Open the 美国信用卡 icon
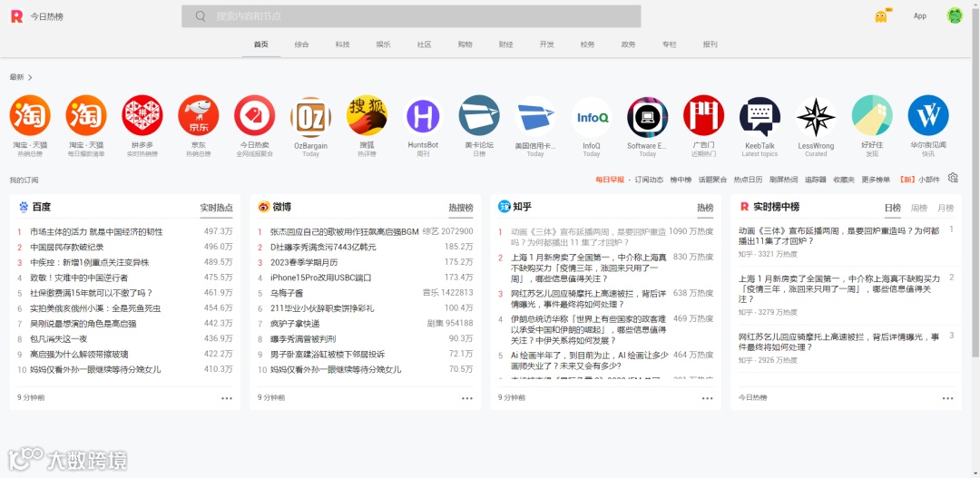 535,117
